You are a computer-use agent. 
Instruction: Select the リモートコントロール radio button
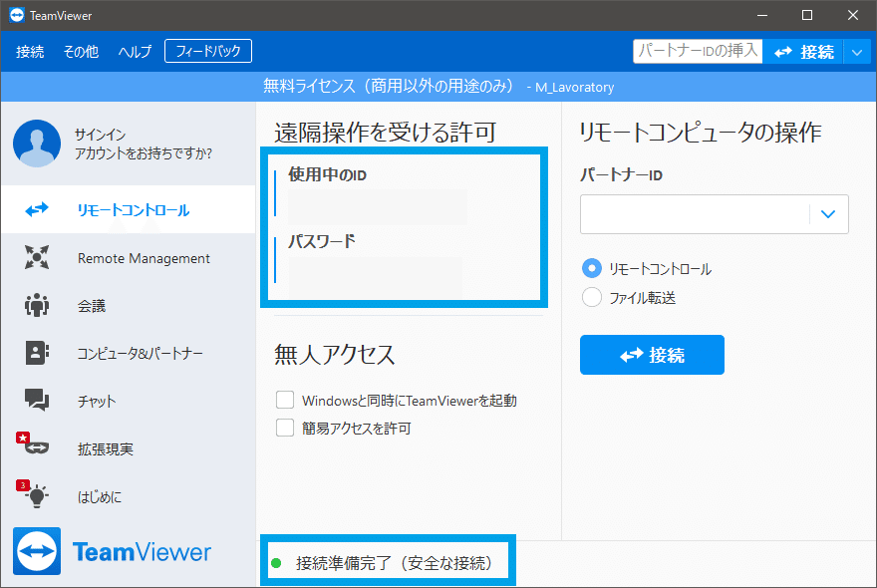(592, 268)
